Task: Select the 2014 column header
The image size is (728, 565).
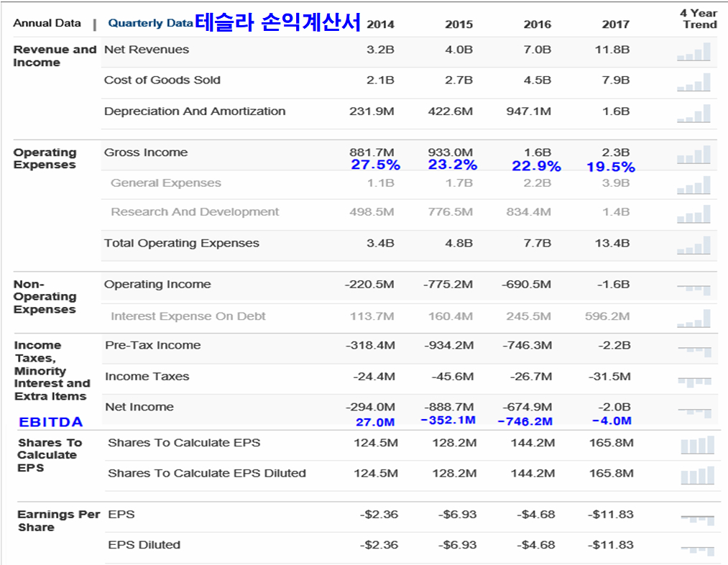Action: pos(380,24)
